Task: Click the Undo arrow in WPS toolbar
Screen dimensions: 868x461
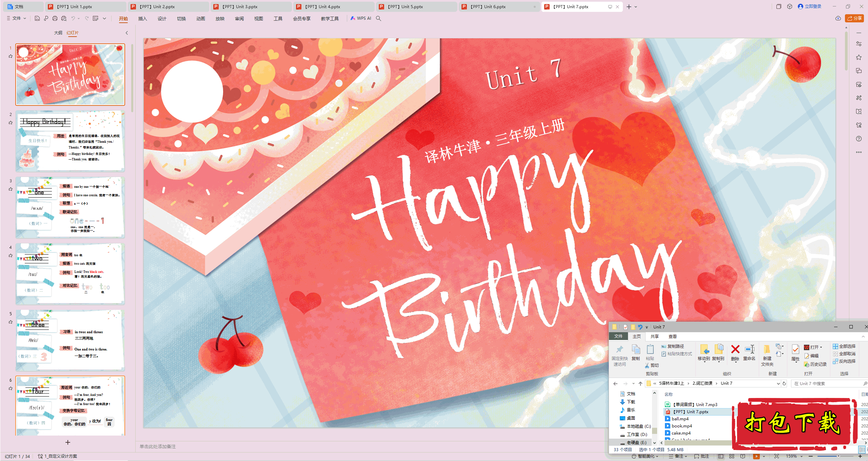Action: click(x=73, y=18)
